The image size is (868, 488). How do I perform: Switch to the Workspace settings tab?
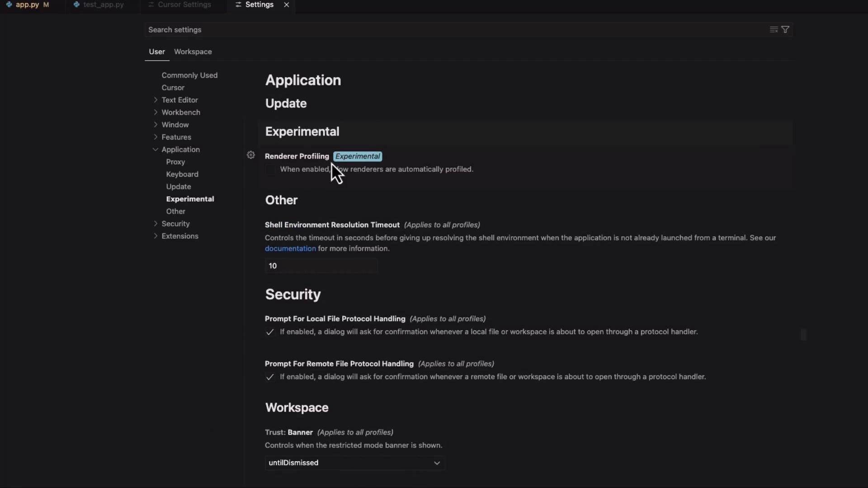(193, 52)
